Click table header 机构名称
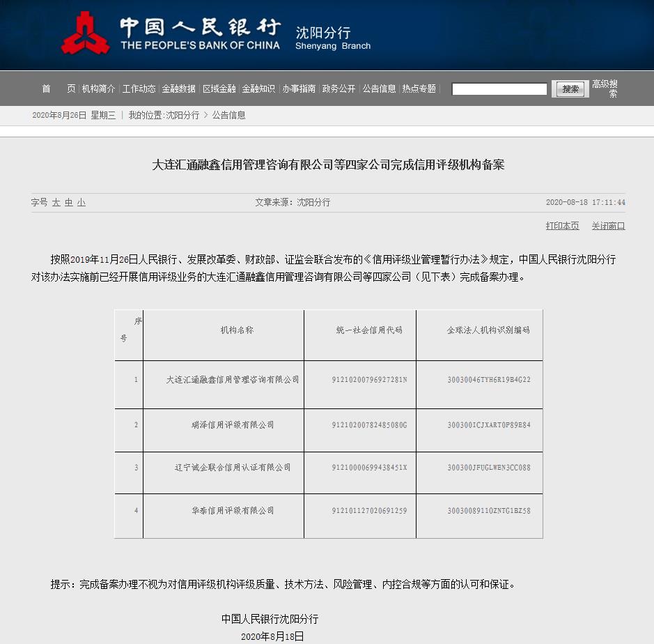654x644 pixels. pyautogui.click(x=237, y=330)
